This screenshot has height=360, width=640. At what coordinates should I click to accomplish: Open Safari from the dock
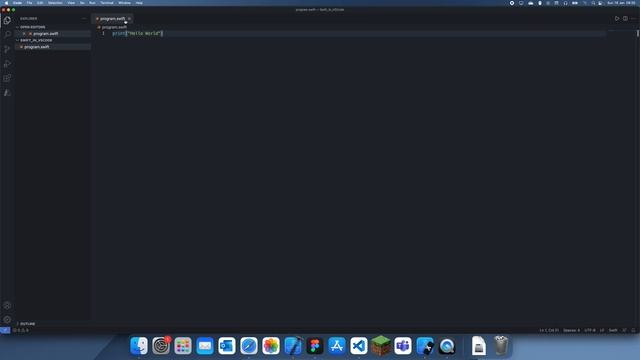[x=249, y=346]
